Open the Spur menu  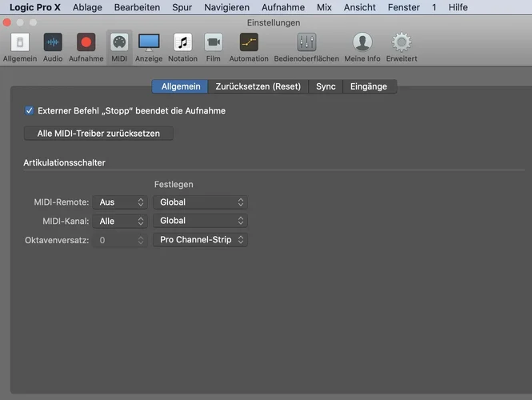(x=182, y=7)
